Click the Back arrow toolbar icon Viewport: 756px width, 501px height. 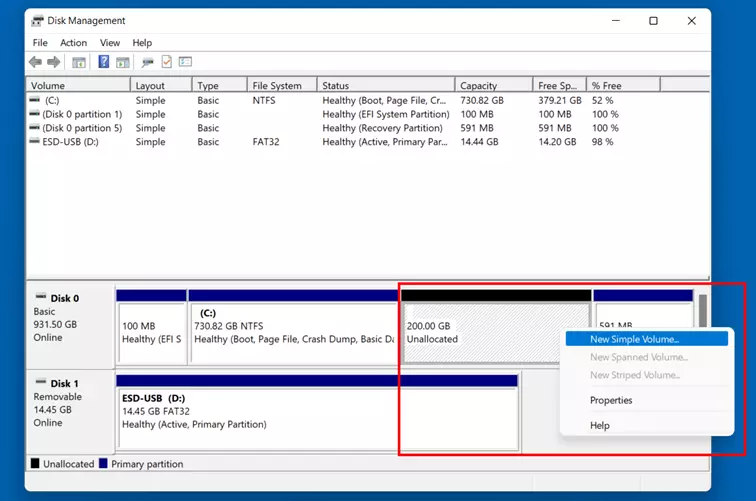point(35,62)
